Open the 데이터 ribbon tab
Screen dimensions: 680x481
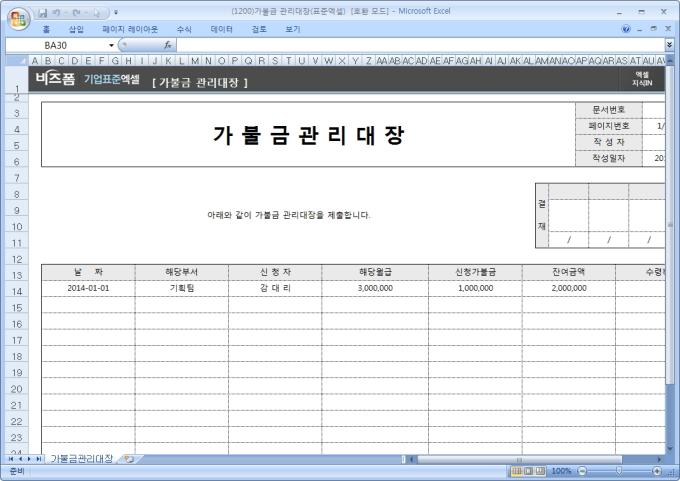222,29
